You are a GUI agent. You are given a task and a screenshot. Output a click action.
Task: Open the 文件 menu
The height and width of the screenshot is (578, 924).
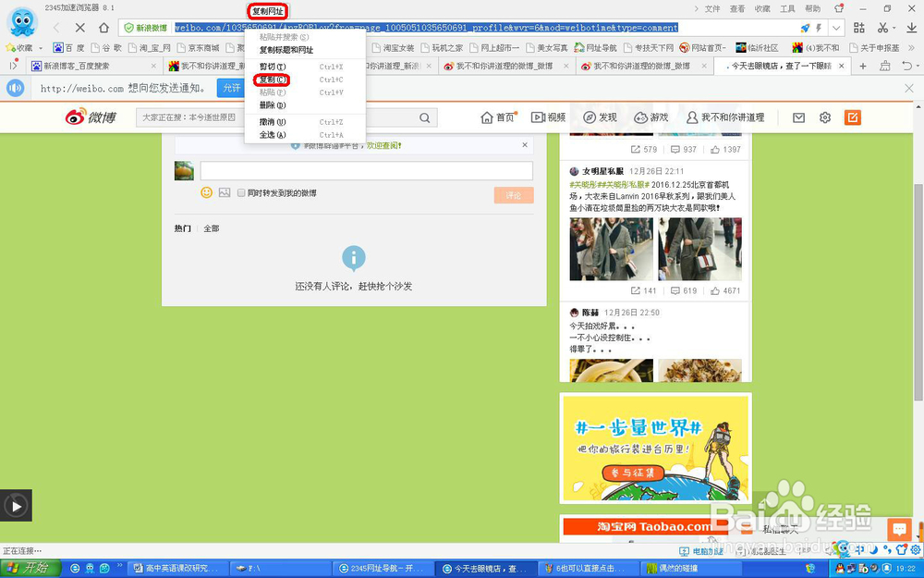712,9
